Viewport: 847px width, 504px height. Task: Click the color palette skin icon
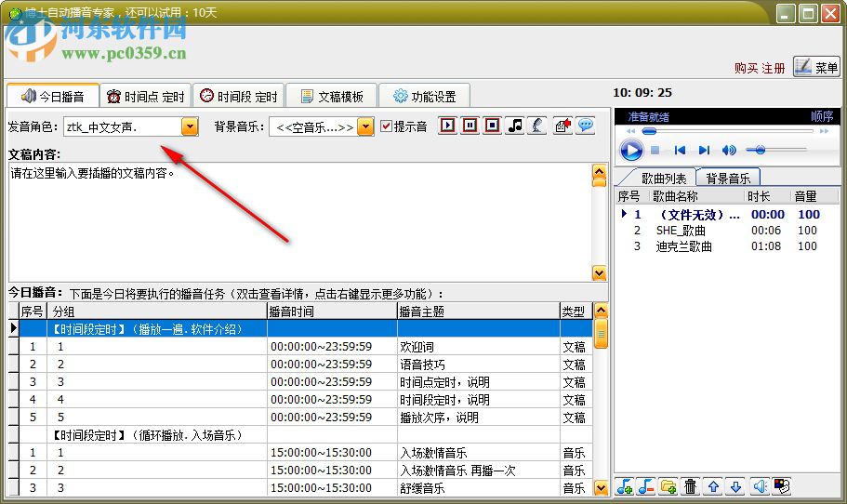coord(782,486)
